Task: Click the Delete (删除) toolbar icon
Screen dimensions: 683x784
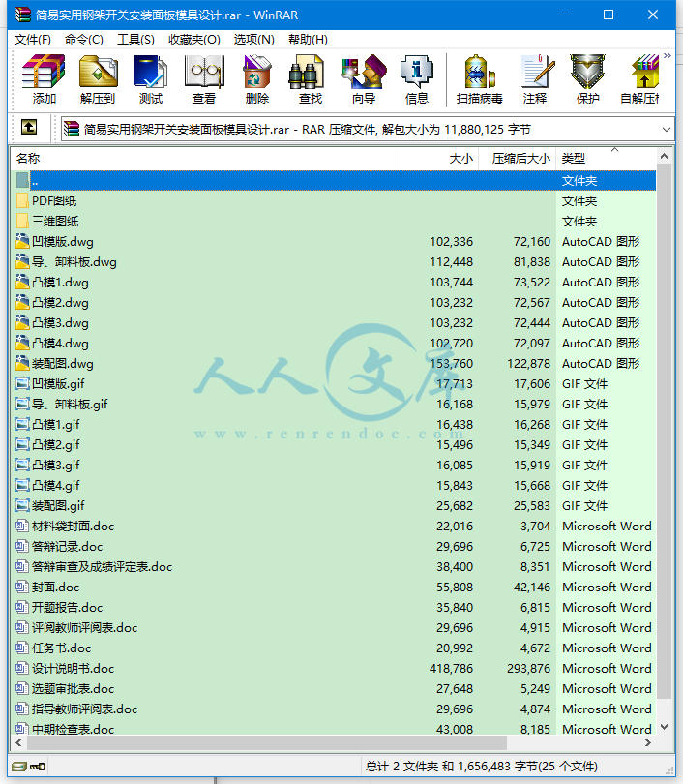Action: (x=257, y=79)
